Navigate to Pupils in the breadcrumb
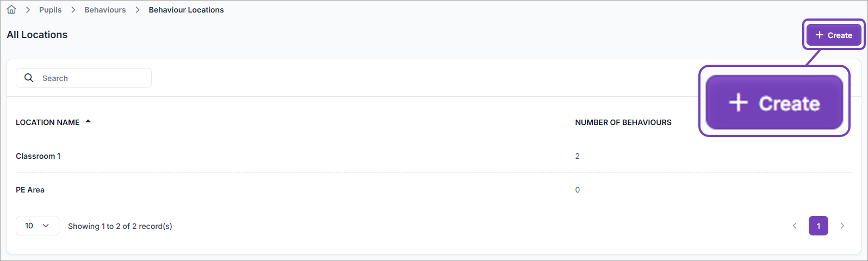 coord(50,10)
